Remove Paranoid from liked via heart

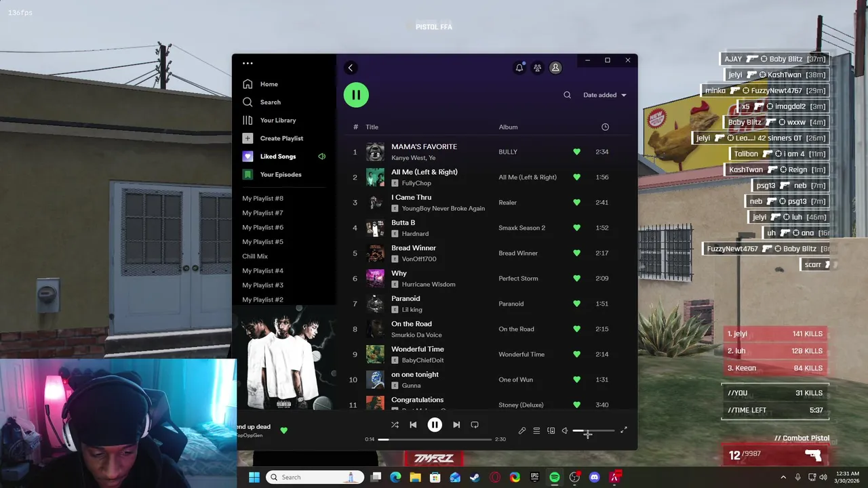click(x=576, y=304)
